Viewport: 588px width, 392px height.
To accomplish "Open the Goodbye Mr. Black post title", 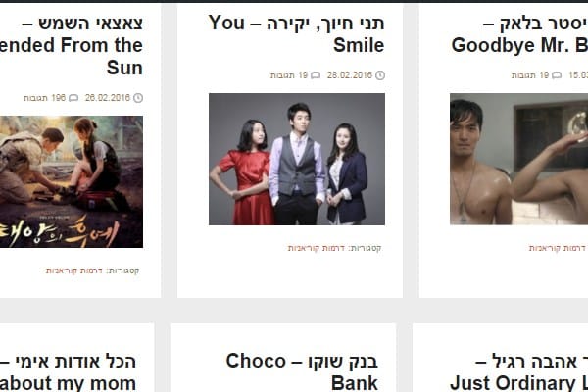I will (519, 33).
